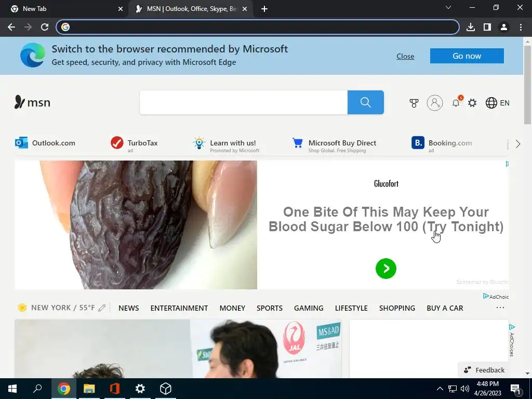Open the SHOPPING category
The height and width of the screenshot is (399, 532).
pos(397,308)
